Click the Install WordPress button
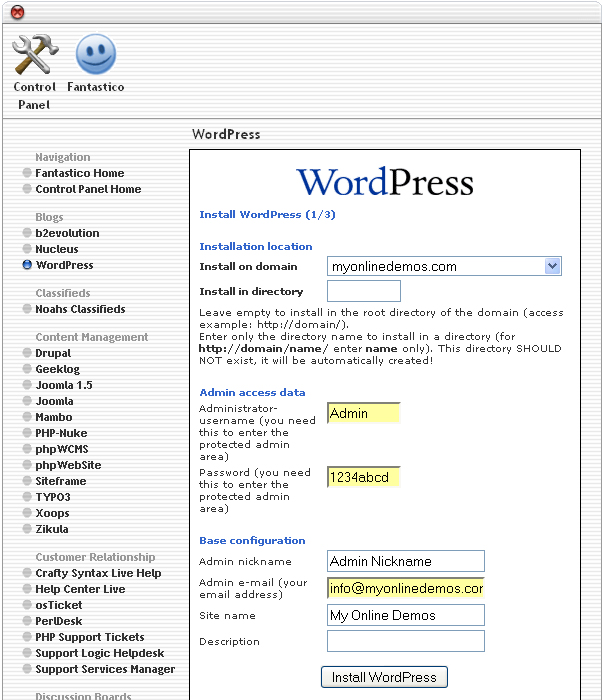 pyautogui.click(x=384, y=677)
